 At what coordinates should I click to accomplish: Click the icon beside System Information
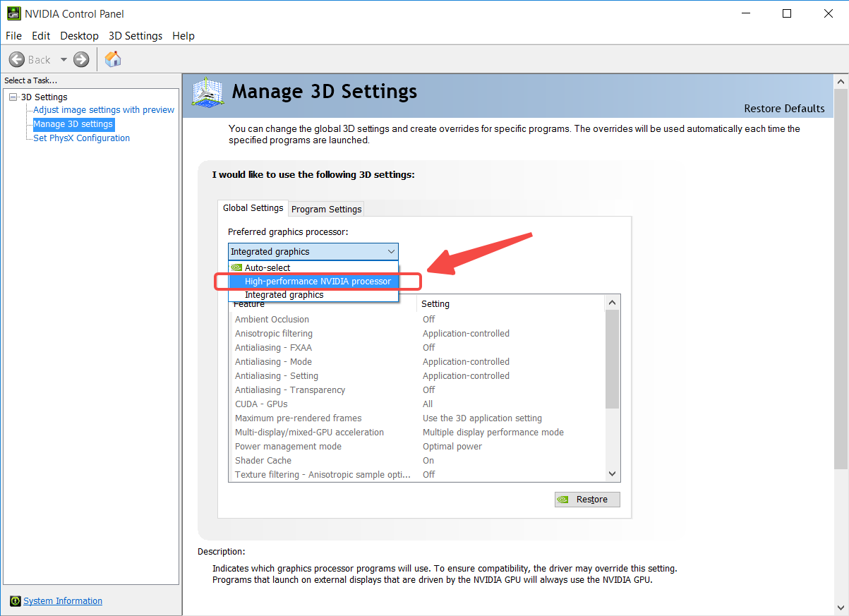15,601
